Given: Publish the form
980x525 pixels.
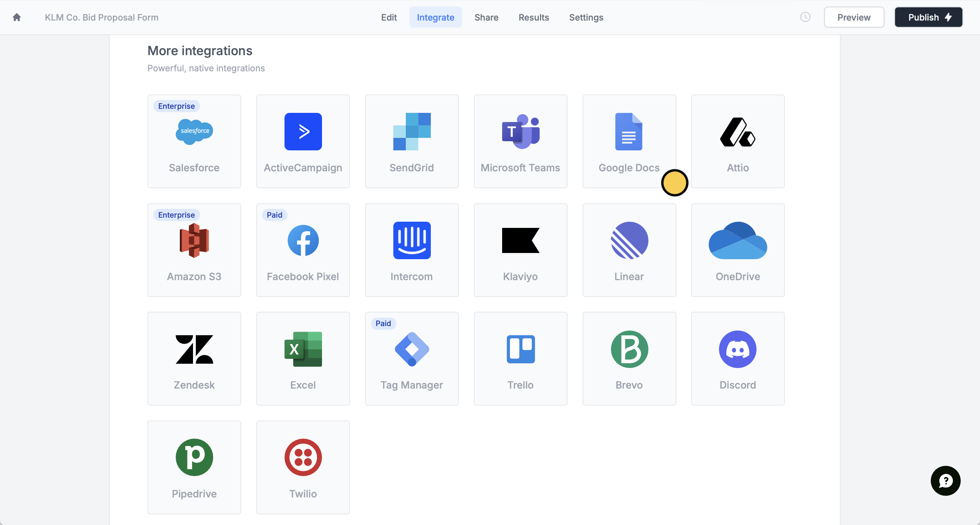Looking at the screenshot, I should click(928, 17).
